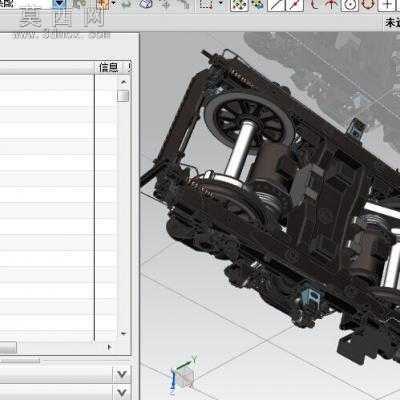Select the dashed rectangle selection tool
The image size is (400, 400).
click(x=207, y=5)
